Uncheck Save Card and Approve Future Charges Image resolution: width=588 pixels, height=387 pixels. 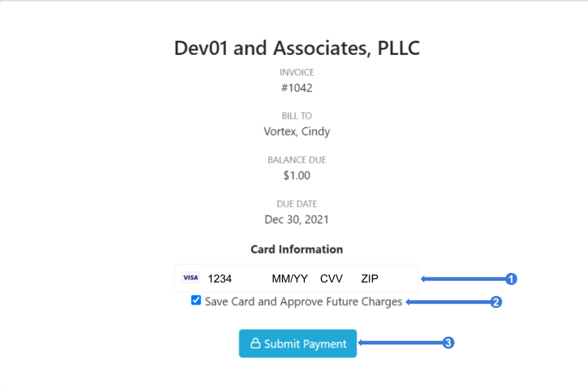pyautogui.click(x=196, y=300)
